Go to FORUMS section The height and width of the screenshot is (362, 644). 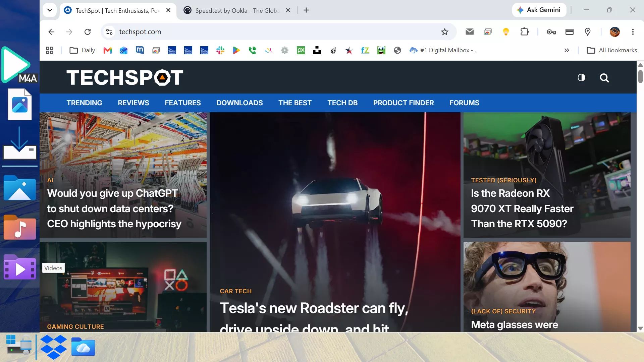click(464, 103)
